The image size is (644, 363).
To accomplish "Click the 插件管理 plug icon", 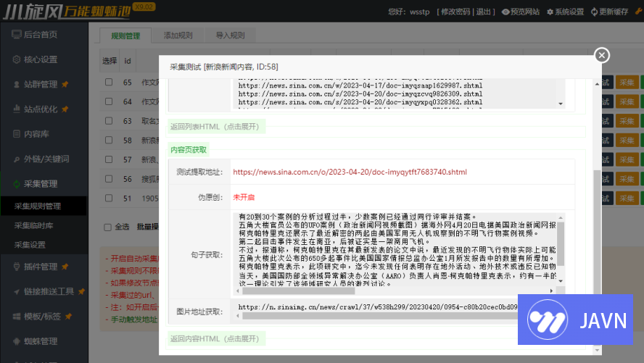I will (17, 267).
